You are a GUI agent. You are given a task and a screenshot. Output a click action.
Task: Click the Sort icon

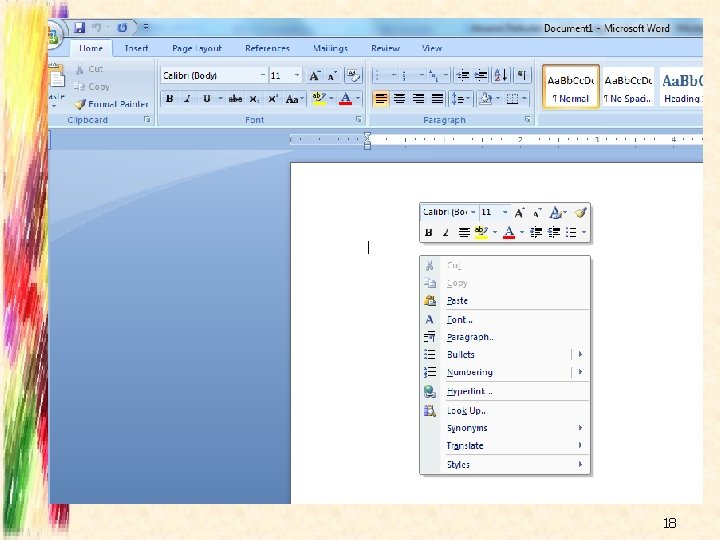click(501, 75)
